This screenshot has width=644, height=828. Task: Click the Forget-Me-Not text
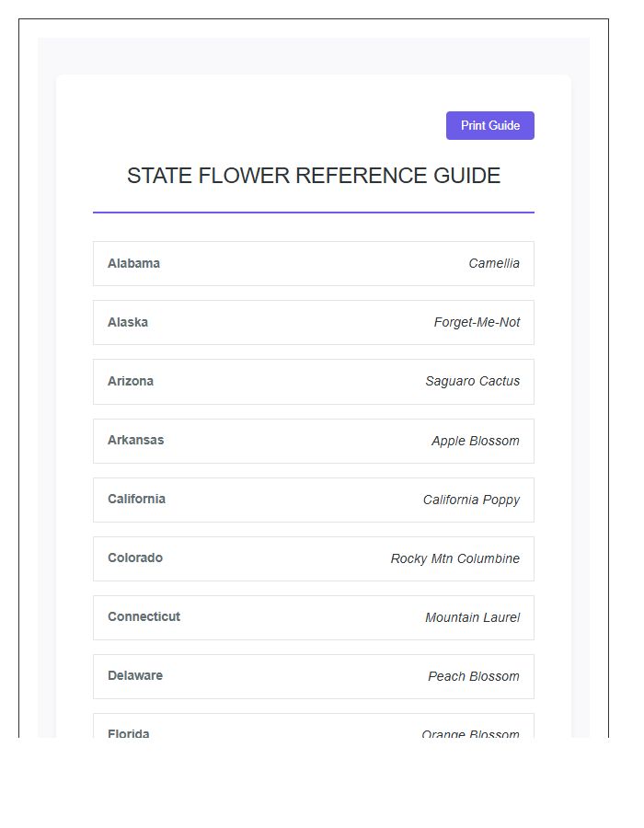pos(477,322)
